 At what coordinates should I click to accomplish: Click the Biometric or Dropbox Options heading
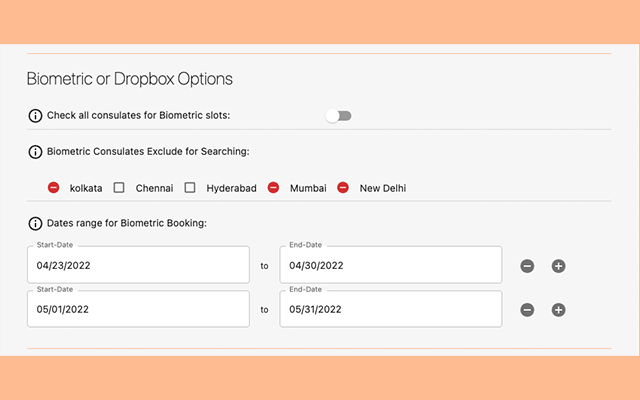pos(129,79)
